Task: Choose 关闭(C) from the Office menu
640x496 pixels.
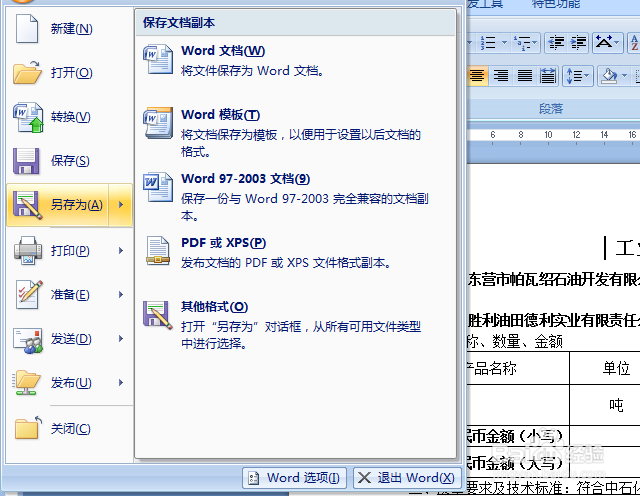Action: coord(70,429)
